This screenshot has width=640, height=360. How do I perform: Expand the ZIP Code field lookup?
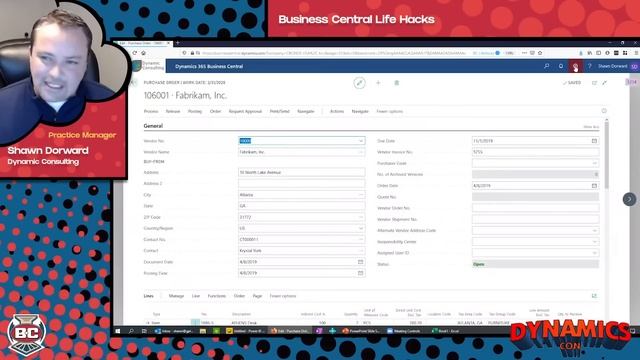click(361, 217)
